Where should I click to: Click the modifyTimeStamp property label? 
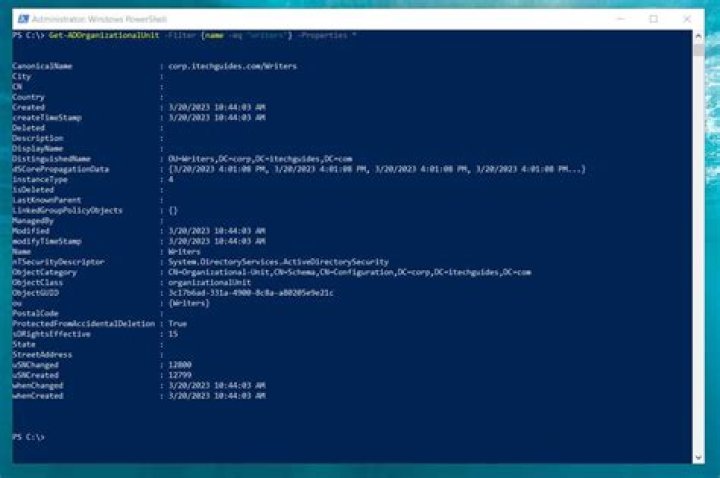[x=47, y=241]
